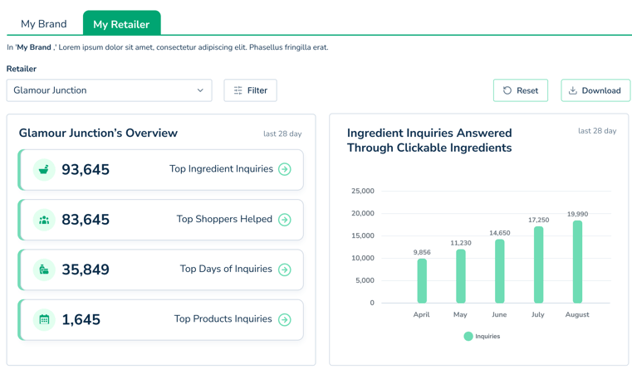This screenshot has height=369, width=632.
Task: Switch to the My Brand tab
Action: [x=44, y=24]
